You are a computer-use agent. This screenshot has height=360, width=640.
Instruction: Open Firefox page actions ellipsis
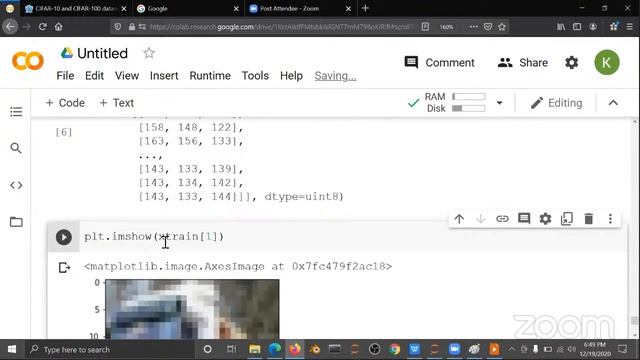(473, 27)
